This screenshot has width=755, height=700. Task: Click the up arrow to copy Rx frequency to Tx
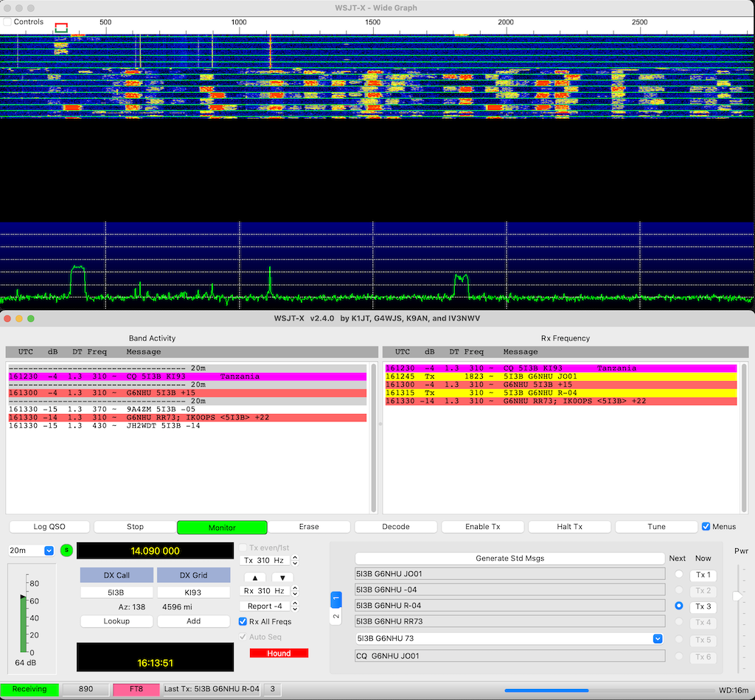pyautogui.click(x=254, y=578)
